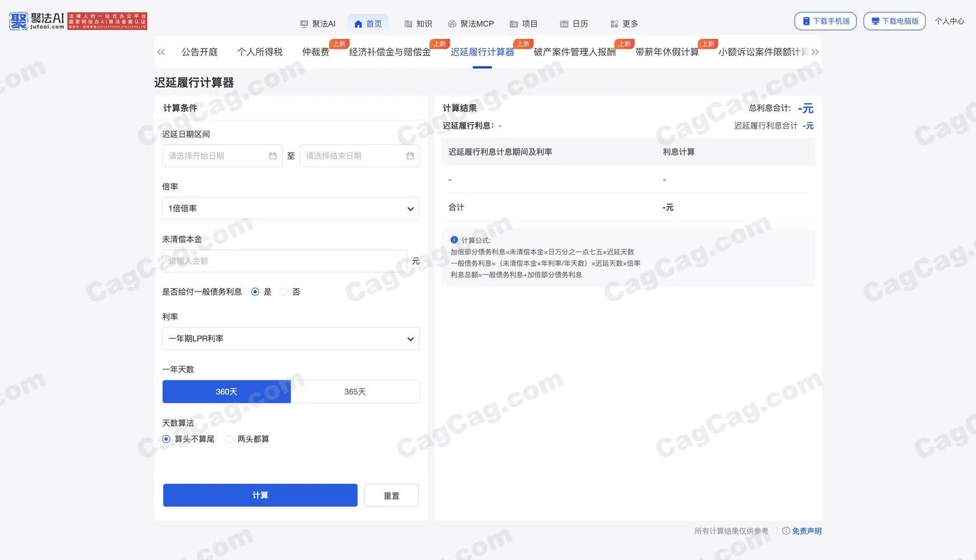976x560 pixels.
Task: Click the 重置 button
Action: coord(392,496)
